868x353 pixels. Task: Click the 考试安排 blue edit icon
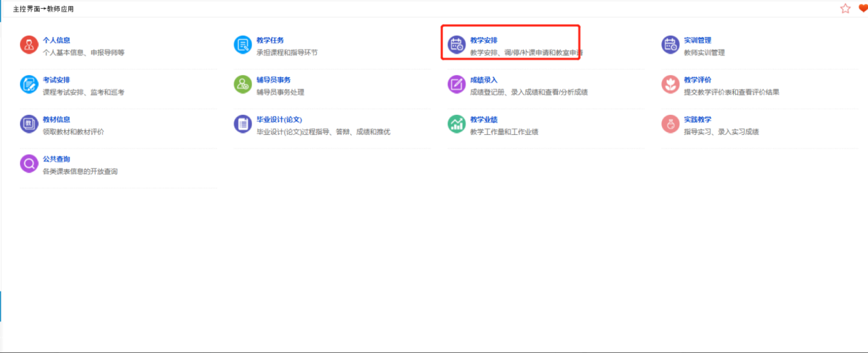click(x=29, y=84)
